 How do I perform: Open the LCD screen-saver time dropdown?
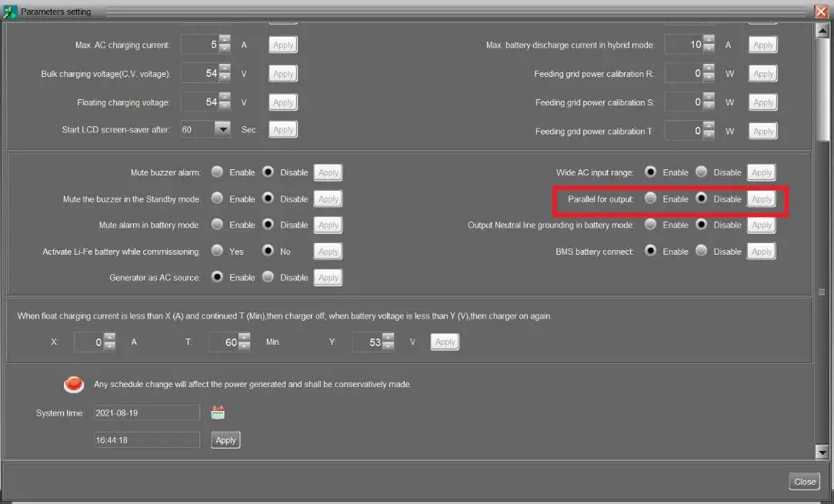coord(222,129)
